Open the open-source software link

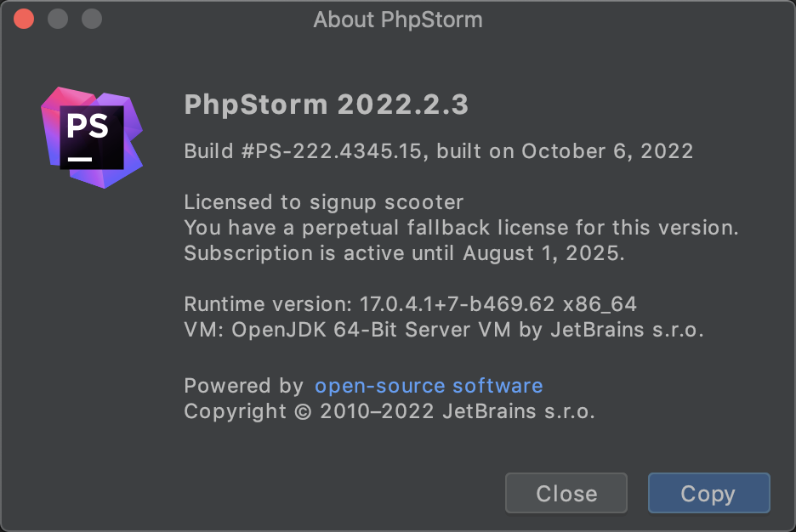point(429,386)
